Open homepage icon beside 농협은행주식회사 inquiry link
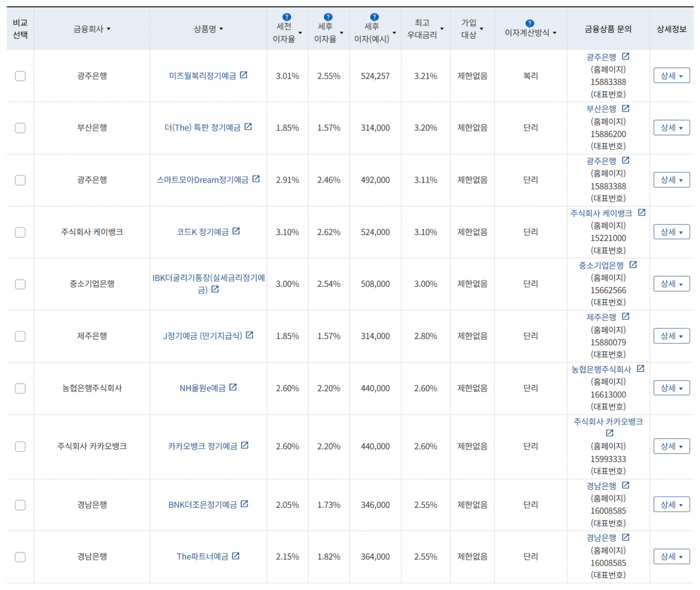The width and height of the screenshot is (700, 590). point(641,369)
